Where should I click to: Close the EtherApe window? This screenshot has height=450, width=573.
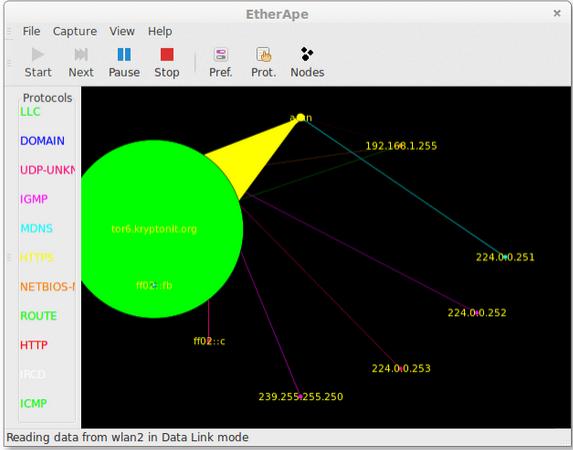coord(557,14)
